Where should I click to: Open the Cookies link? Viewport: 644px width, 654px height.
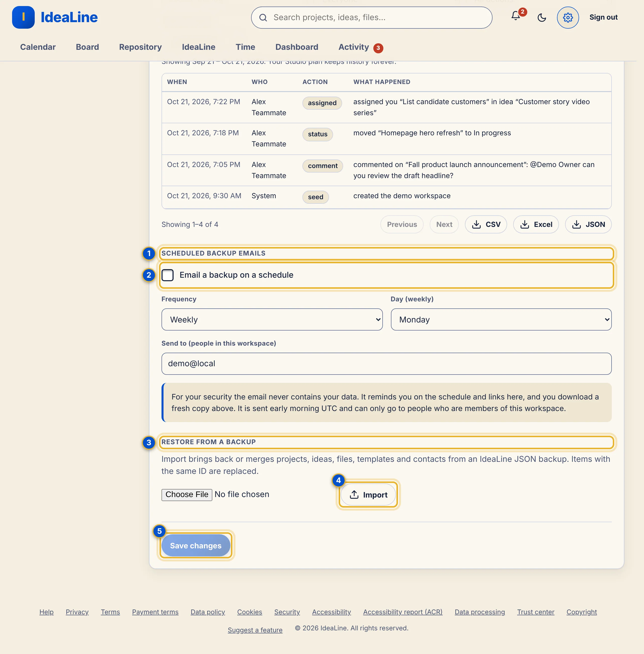coord(249,612)
